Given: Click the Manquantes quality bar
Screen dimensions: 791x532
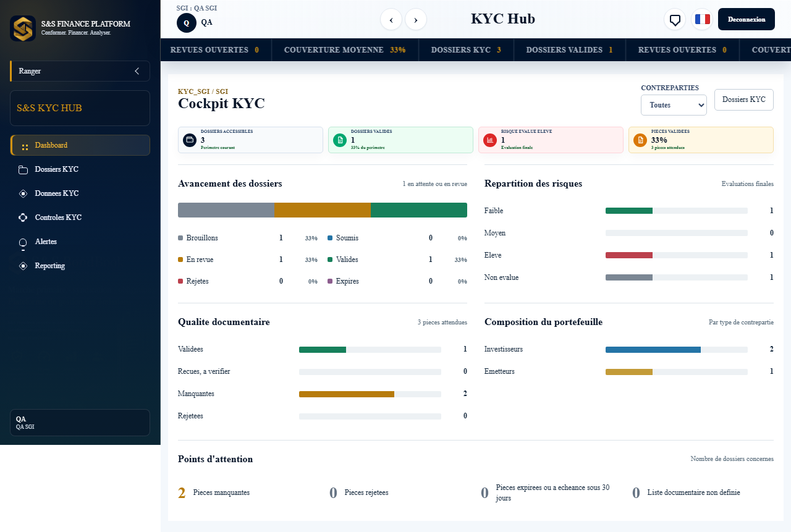Looking at the screenshot, I should click(370, 394).
